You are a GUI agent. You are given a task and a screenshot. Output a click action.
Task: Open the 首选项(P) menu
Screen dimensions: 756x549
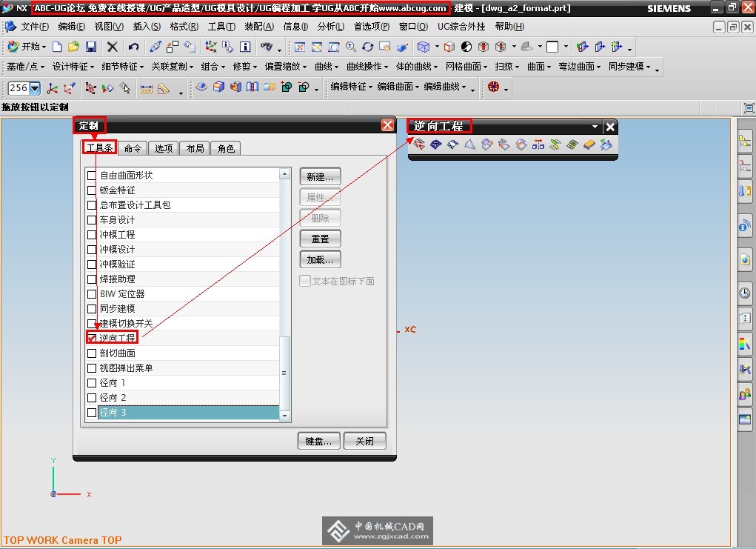click(371, 27)
